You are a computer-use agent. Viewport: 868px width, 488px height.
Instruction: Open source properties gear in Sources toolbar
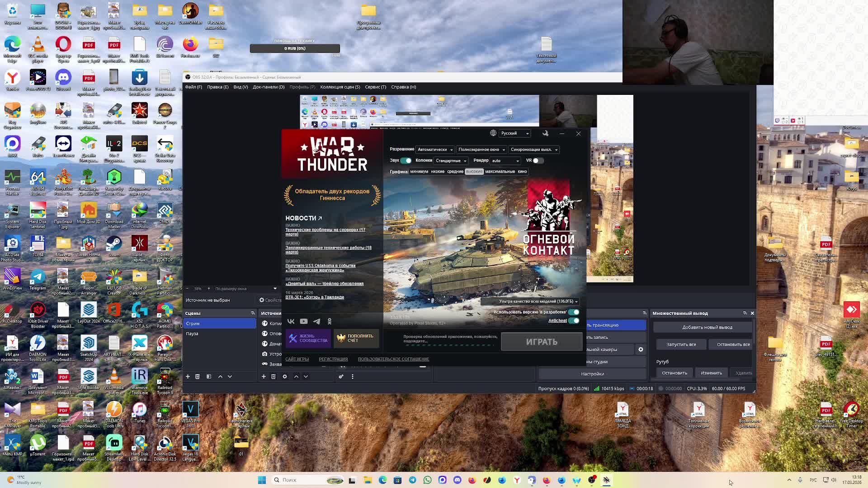pos(285,376)
